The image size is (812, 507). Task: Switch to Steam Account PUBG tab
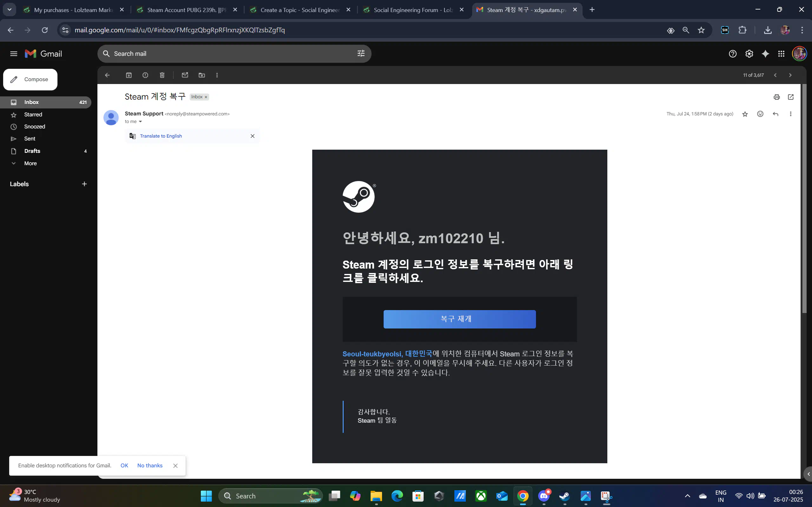coord(187,10)
